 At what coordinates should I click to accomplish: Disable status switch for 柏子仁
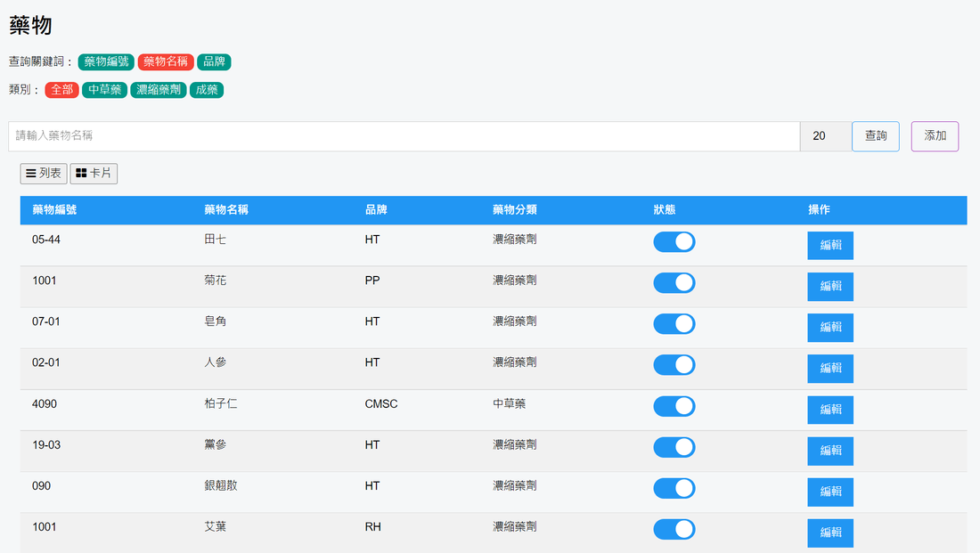point(674,406)
